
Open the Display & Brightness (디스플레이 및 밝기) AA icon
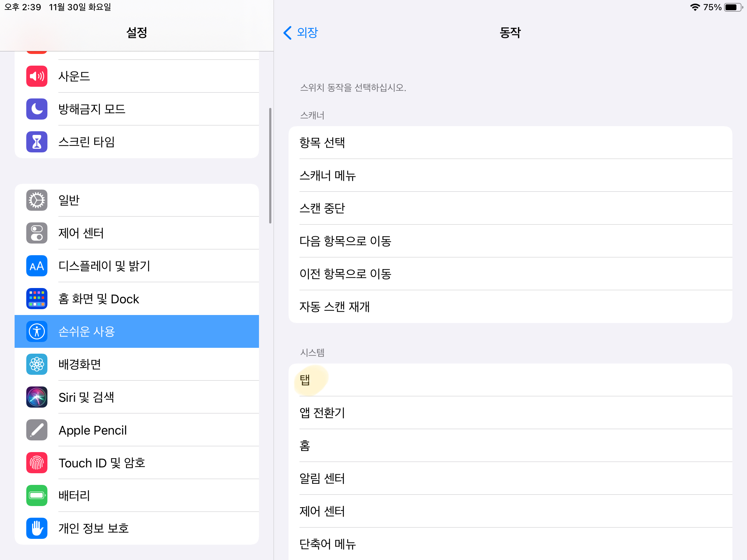click(37, 266)
